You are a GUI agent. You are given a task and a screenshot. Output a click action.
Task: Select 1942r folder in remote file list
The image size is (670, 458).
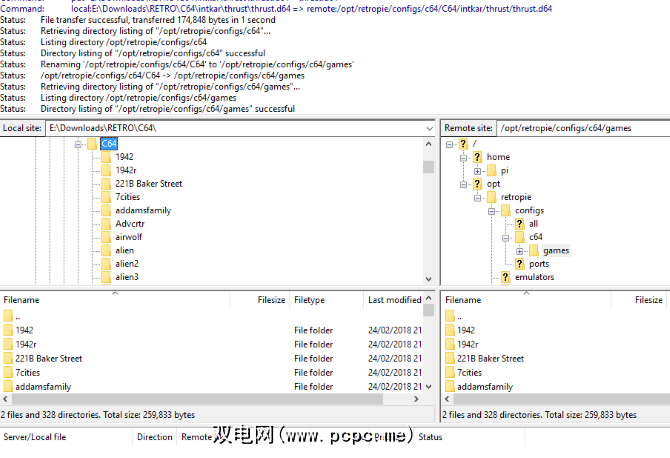467,344
